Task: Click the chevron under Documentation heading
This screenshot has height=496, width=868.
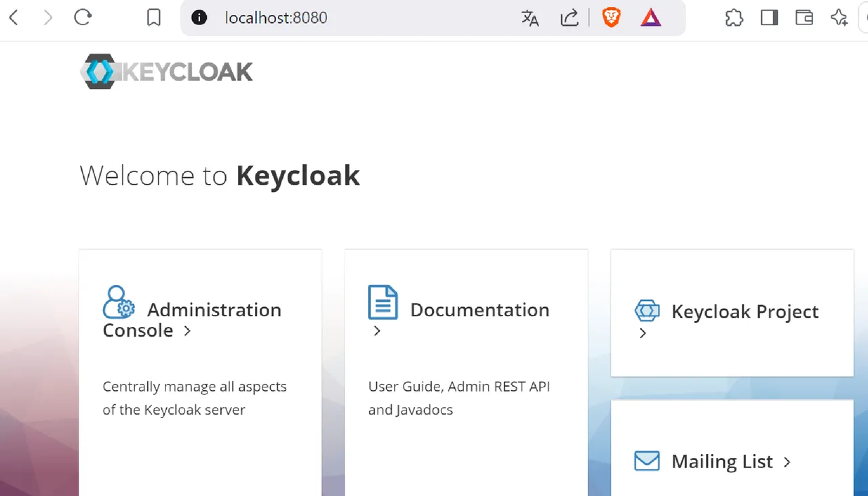Action: click(x=377, y=331)
